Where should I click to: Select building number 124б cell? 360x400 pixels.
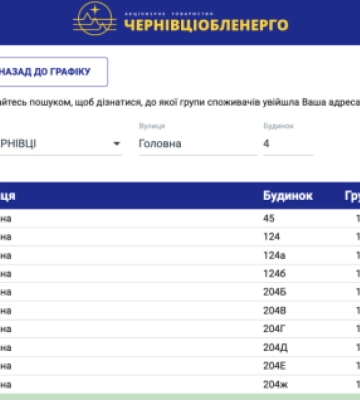click(274, 274)
